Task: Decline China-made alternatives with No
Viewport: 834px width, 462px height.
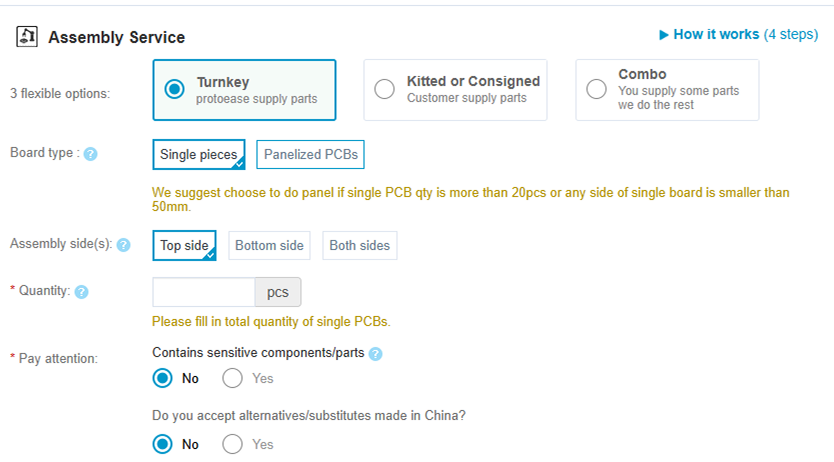Action: pos(163,444)
